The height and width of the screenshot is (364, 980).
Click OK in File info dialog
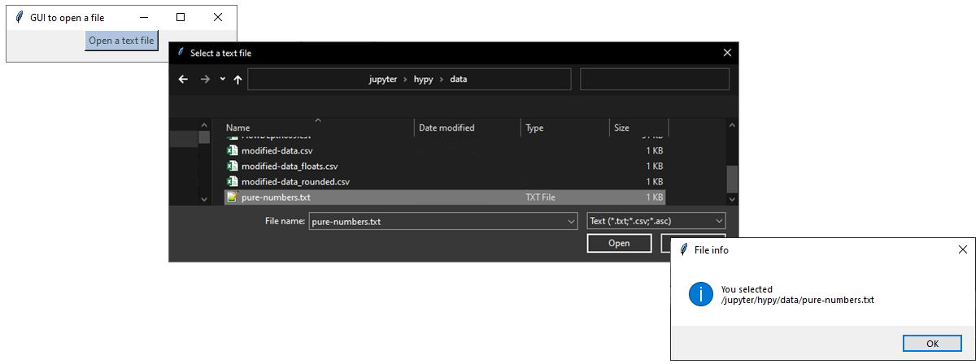(932, 344)
